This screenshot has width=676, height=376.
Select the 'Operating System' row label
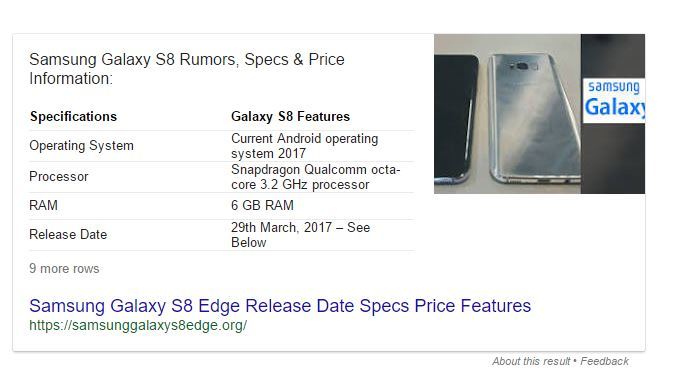(x=81, y=146)
